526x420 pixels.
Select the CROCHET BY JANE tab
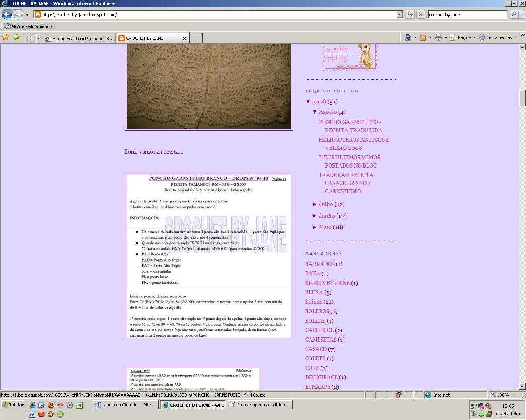pyautogui.click(x=149, y=38)
